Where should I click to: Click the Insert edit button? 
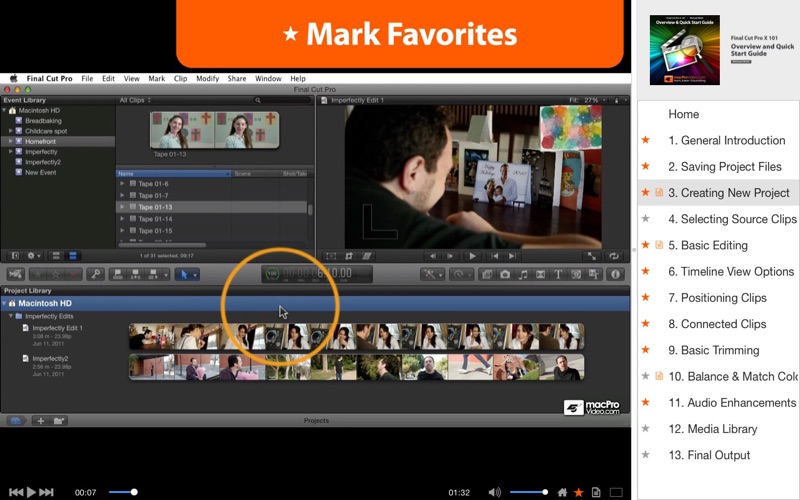pyautogui.click(x=135, y=274)
